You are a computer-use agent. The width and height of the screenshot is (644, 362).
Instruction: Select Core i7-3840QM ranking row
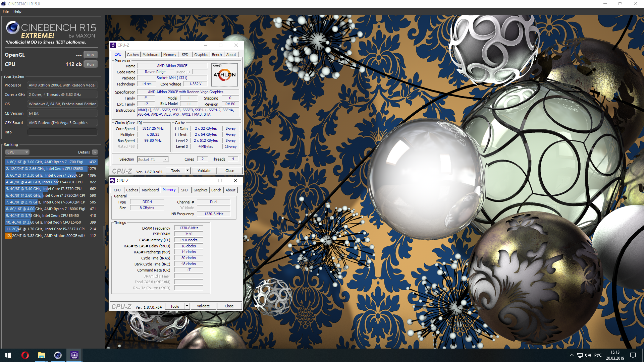point(51,202)
